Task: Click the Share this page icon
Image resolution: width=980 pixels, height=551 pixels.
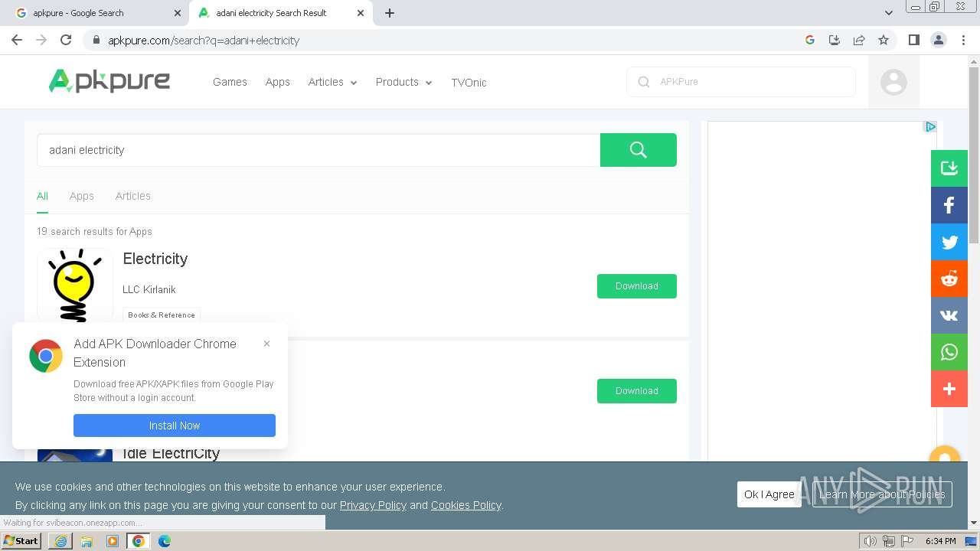Action: [x=859, y=40]
